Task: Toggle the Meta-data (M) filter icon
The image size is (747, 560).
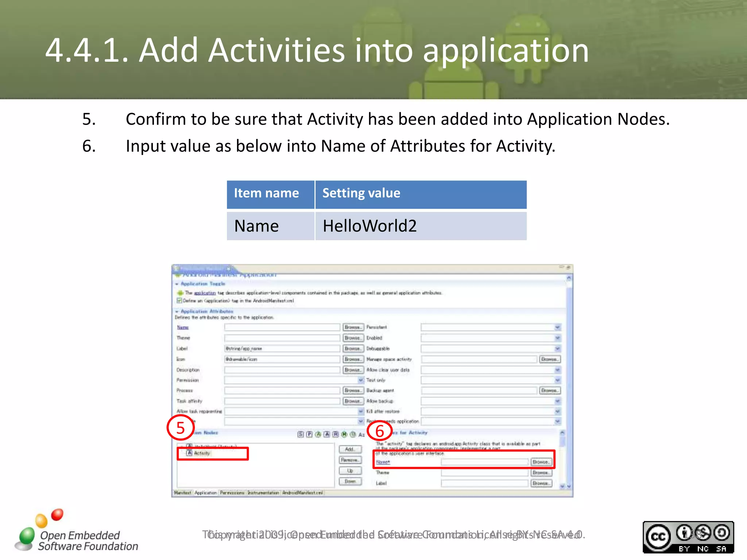Action: point(344,434)
